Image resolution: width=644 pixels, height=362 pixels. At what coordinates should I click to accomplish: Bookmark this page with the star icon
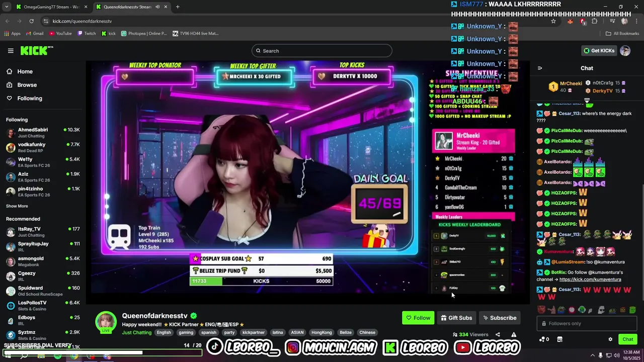[553, 21]
